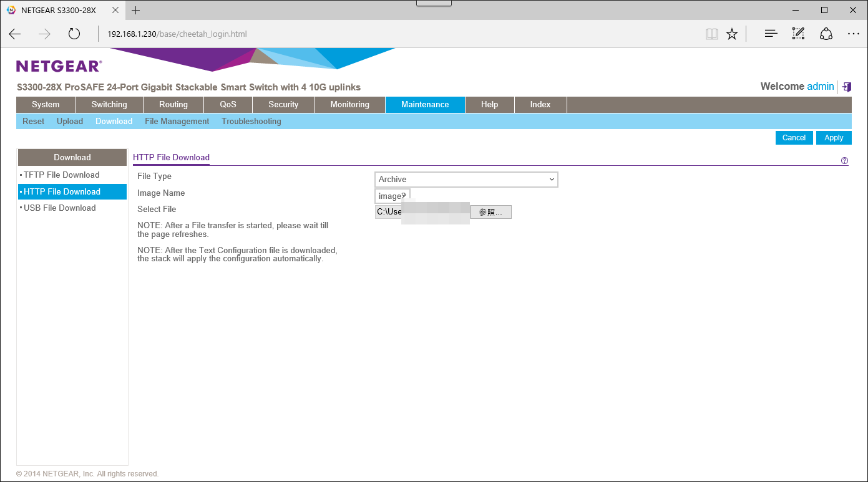Expand the File Type dropdown
Screen dimensions: 868x482
(466, 180)
